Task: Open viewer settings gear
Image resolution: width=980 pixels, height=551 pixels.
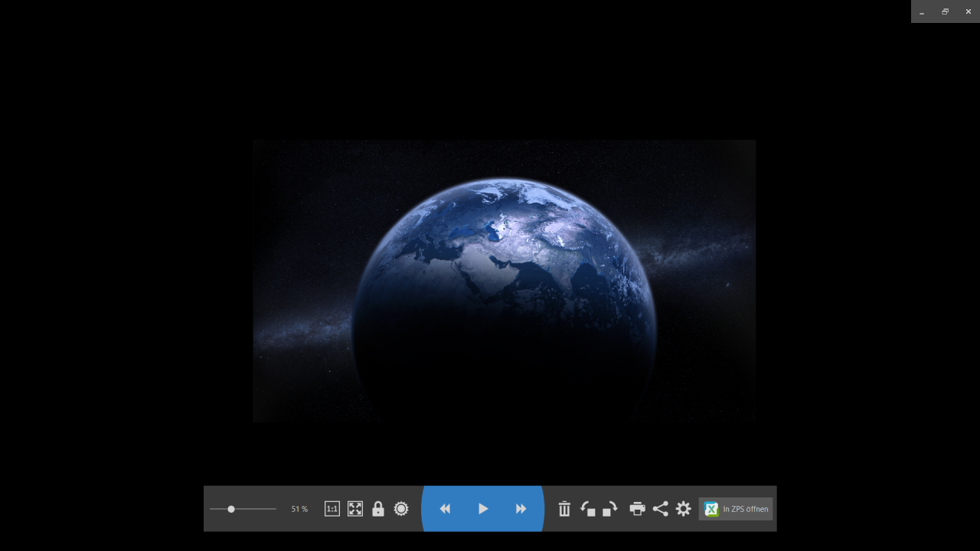Action: tap(684, 509)
